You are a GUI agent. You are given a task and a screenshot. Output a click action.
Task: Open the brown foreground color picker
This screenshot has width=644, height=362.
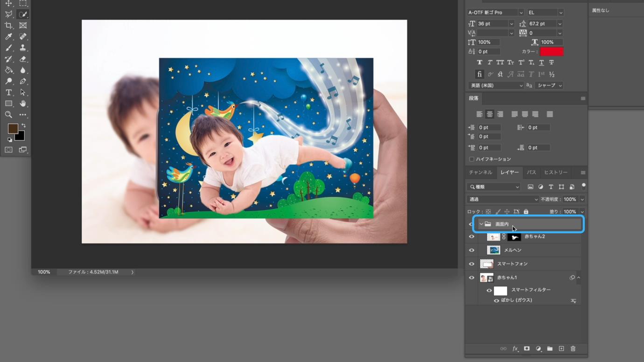13,128
